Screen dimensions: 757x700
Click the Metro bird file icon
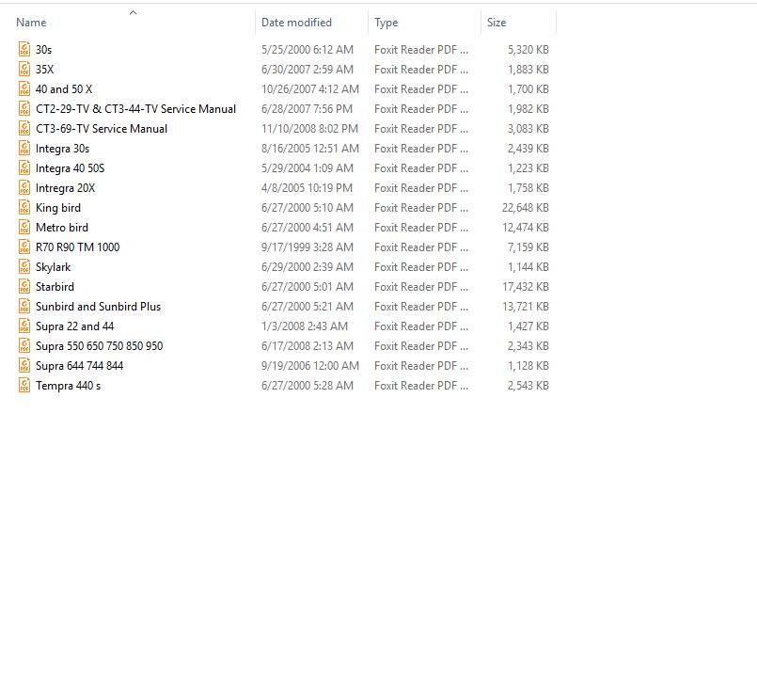point(24,228)
